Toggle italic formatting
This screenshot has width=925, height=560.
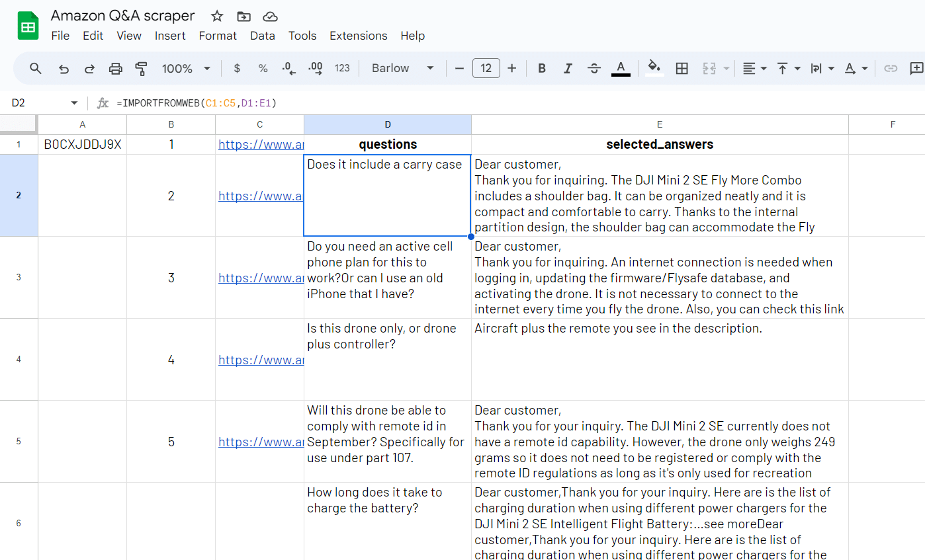tap(568, 68)
